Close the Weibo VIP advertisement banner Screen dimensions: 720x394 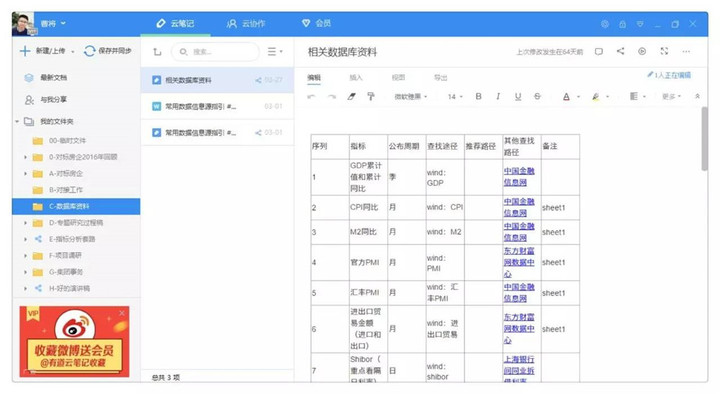pos(122,313)
